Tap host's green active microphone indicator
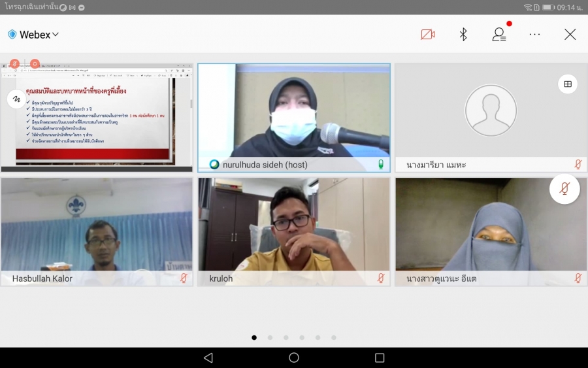The width and height of the screenshot is (588, 368). pos(381,165)
